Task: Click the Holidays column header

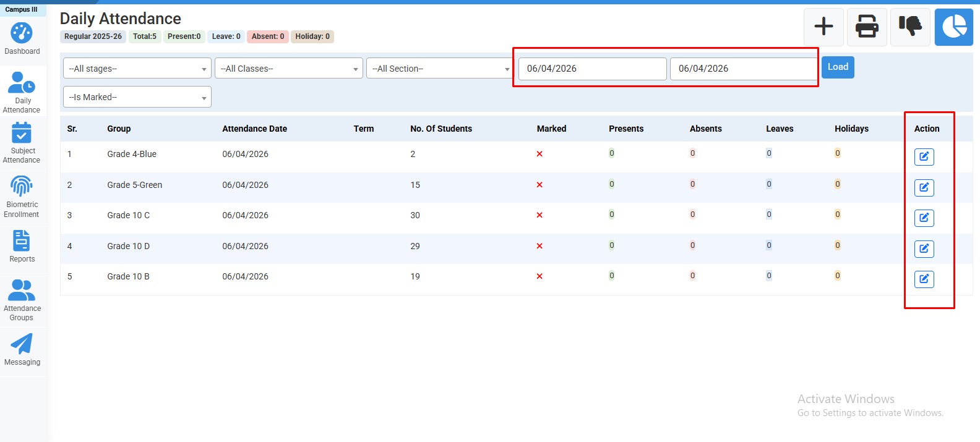Action: click(x=851, y=129)
